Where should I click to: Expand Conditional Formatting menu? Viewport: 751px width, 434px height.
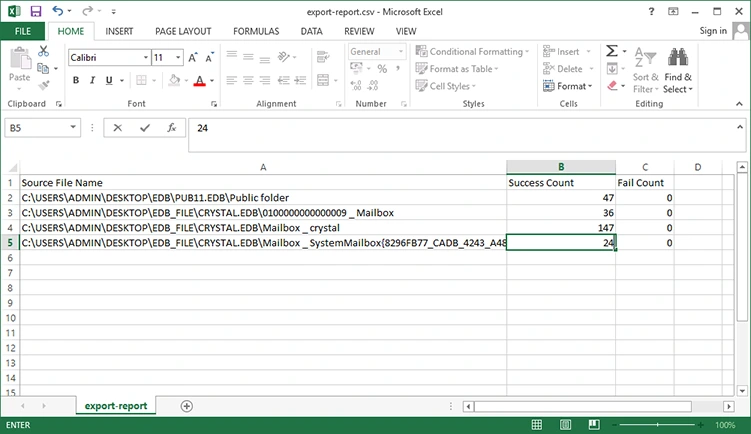(x=472, y=51)
